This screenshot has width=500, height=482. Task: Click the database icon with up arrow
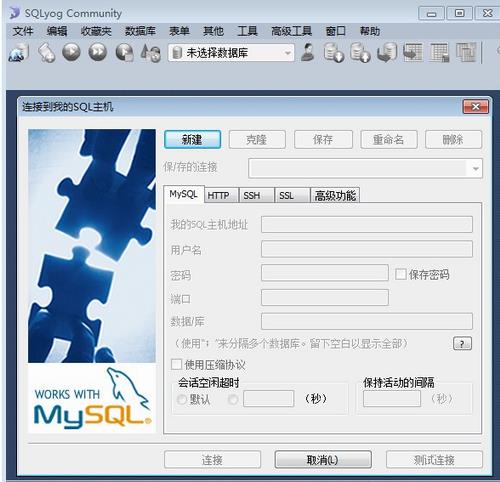pyautogui.click(x=360, y=53)
